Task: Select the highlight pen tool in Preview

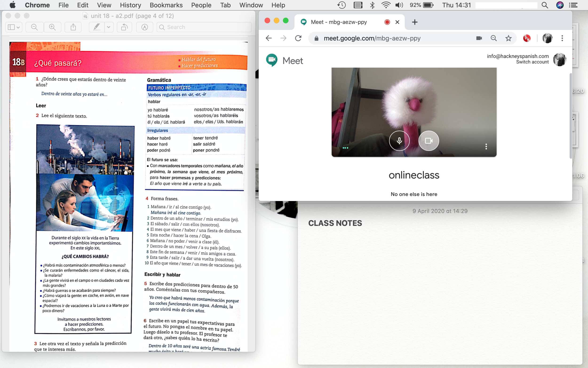Action: (x=97, y=27)
